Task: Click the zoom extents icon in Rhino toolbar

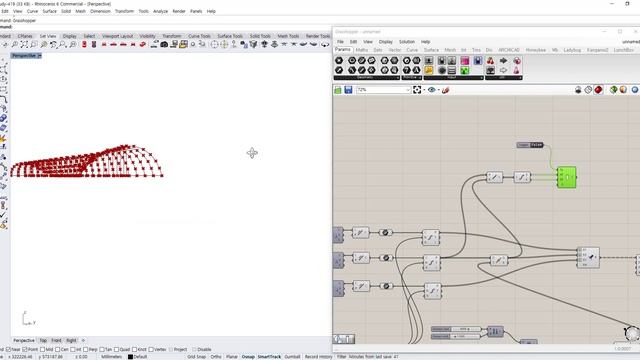Action: coord(24,44)
